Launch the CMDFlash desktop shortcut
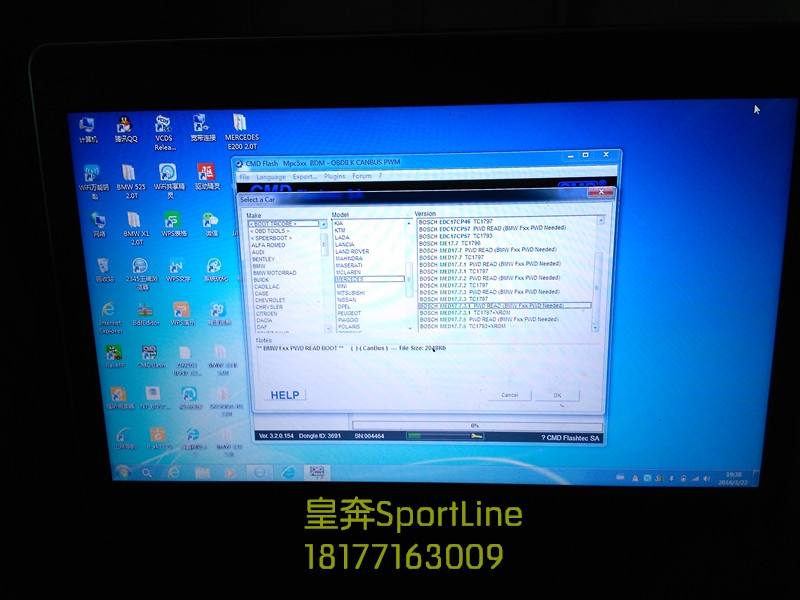Viewport: 800px width, 600px height. pos(151,356)
